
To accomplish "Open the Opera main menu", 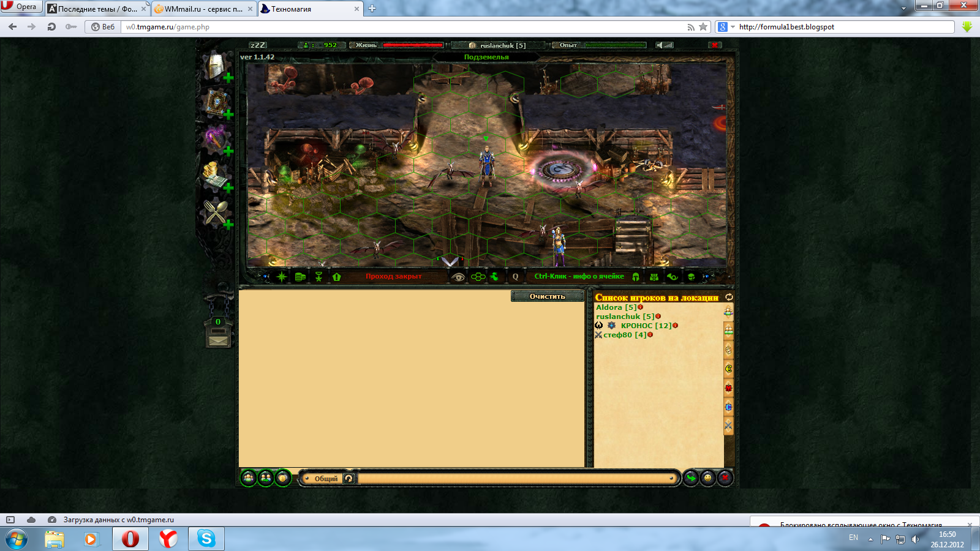I will pyautogui.click(x=21, y=7).
